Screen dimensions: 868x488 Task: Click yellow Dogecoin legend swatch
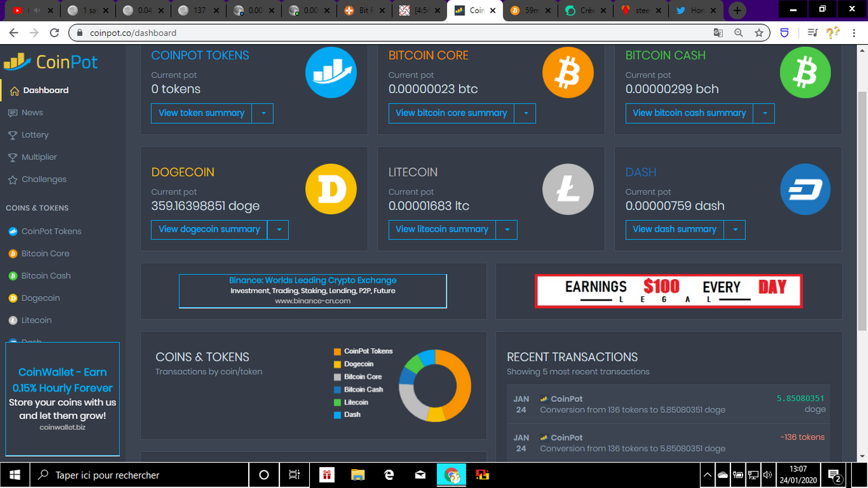(x=337, y=365)
